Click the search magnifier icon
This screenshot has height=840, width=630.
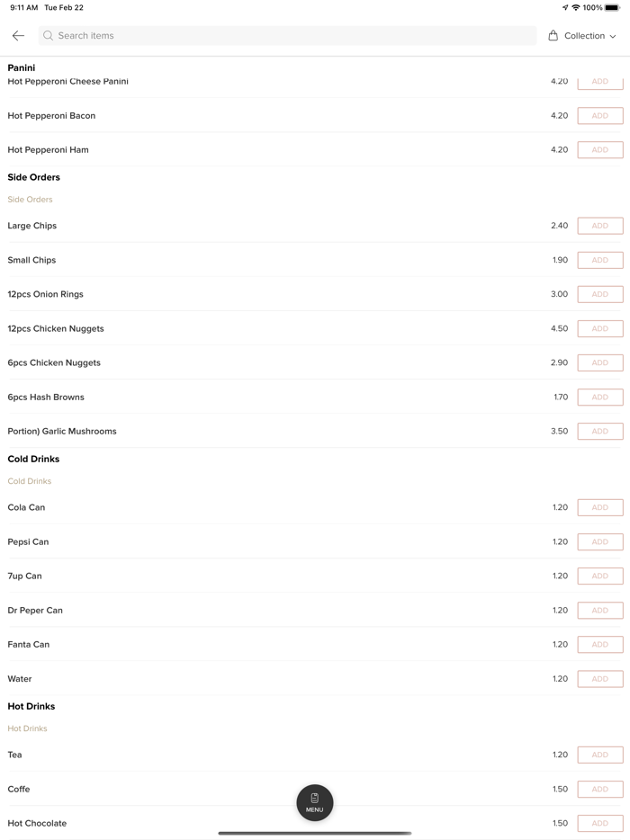pos(49,36)
